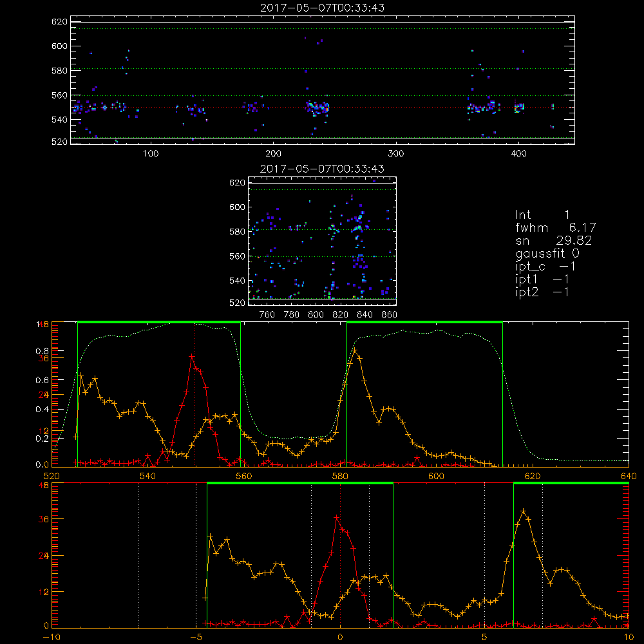Click the 540 tick label under the profile plot
The height and width of the screenshot is (644, 644).
coord(147,476)
